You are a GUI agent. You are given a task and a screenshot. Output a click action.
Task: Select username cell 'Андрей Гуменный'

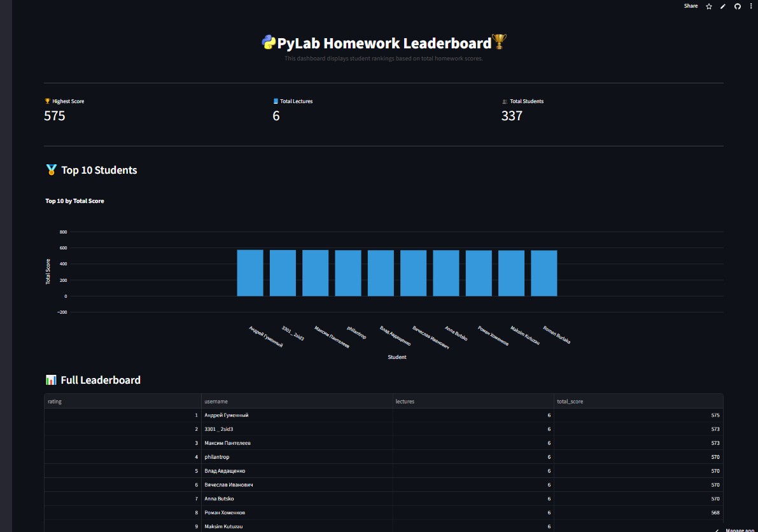[x=297, y=415]
